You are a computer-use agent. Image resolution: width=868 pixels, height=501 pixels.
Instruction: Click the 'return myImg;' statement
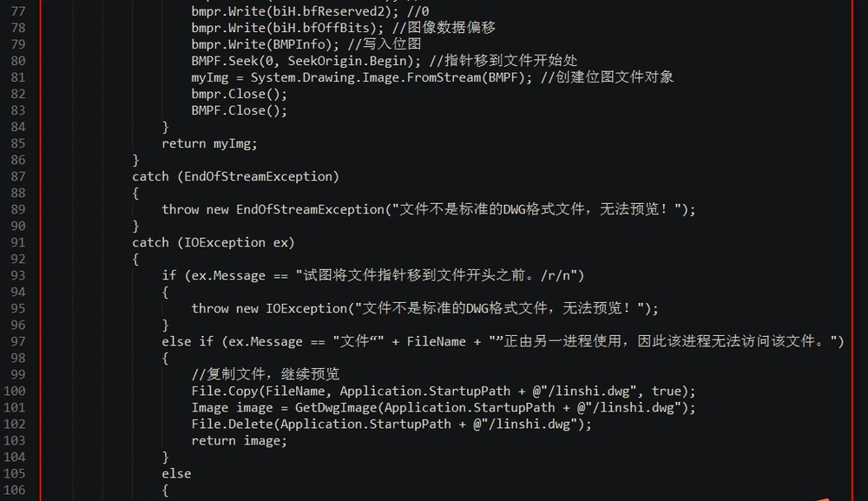(209, 143)
